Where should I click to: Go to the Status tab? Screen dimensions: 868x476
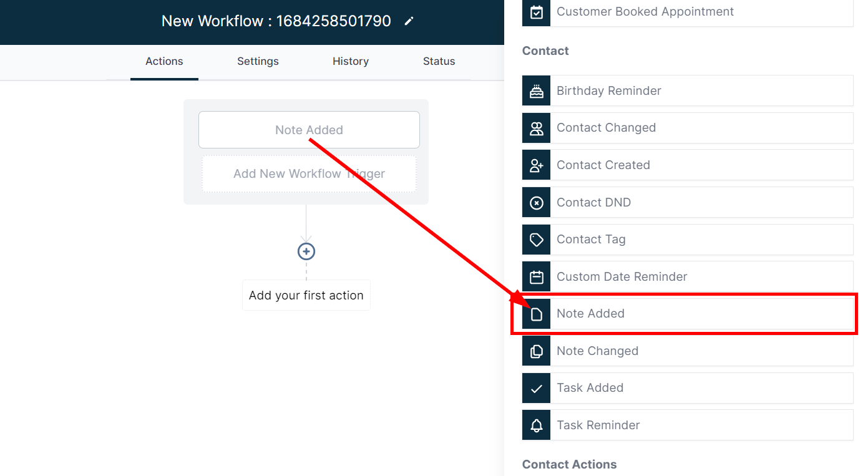[x=439, y=61]
